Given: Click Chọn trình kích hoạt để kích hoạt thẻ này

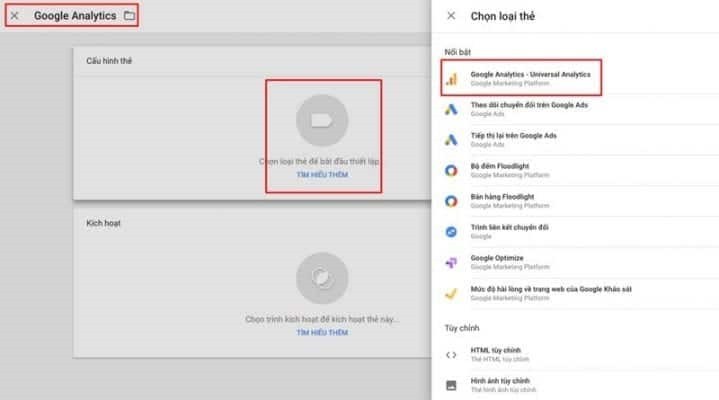Looking at the screenshot, I should (x=322, y=319).
